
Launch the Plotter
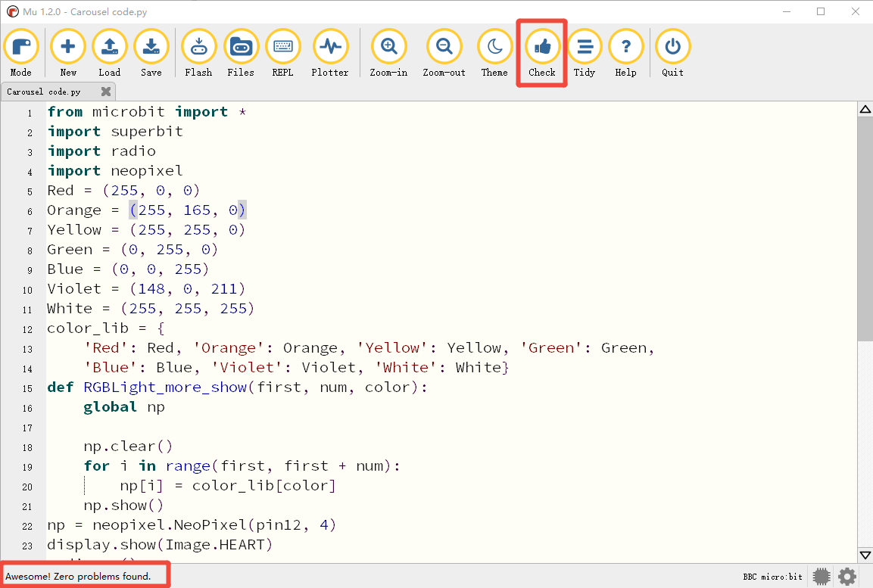coord(330,54)
